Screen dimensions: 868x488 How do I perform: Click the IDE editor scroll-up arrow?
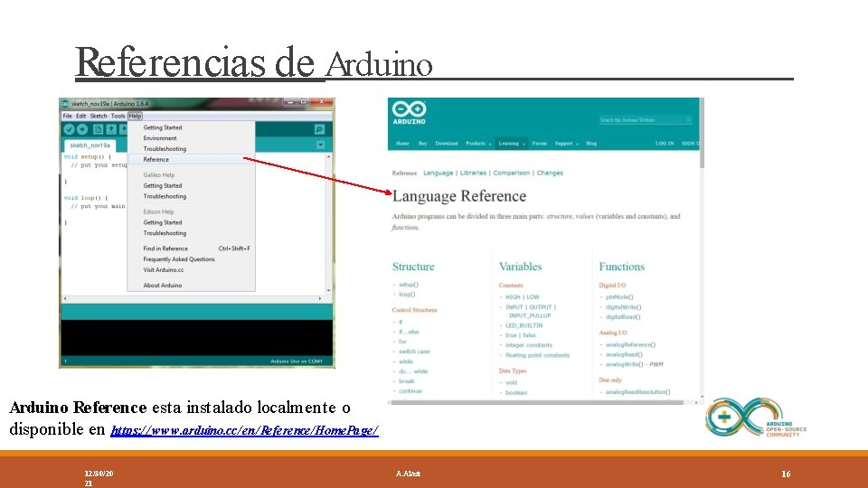pos(329,157)
